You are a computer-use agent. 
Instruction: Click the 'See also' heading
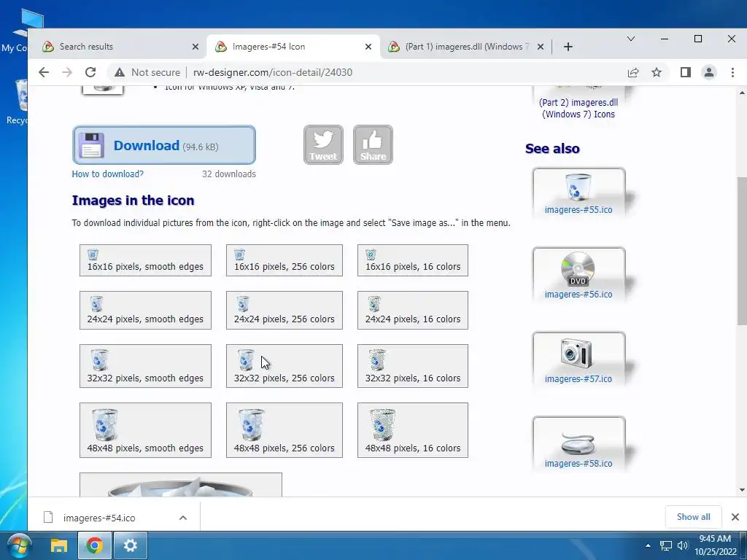pyautogui.click(x=552, y=149)
